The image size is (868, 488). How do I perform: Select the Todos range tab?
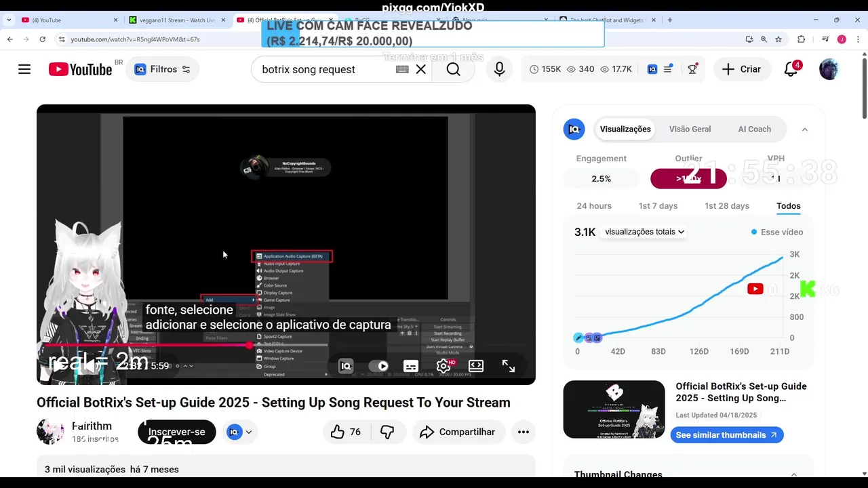pyautogui.click(x=789, y=206)
